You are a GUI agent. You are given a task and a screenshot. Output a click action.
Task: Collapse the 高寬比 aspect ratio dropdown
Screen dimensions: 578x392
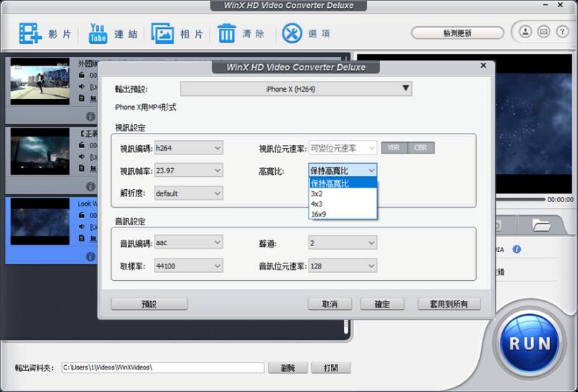point(342,170)
